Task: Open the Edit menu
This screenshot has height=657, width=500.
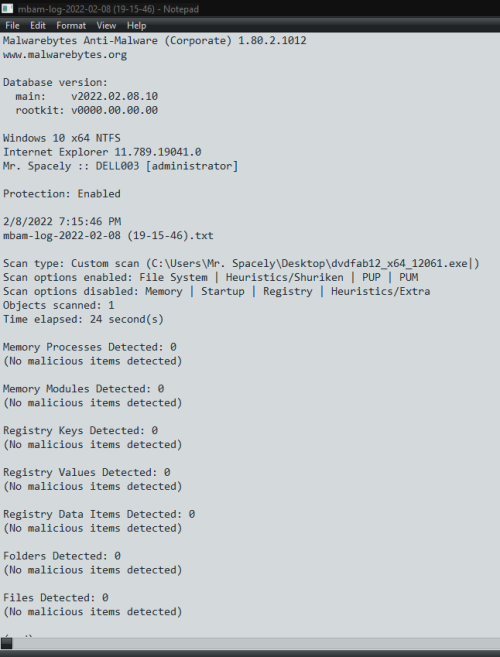Action: point(38,26)
